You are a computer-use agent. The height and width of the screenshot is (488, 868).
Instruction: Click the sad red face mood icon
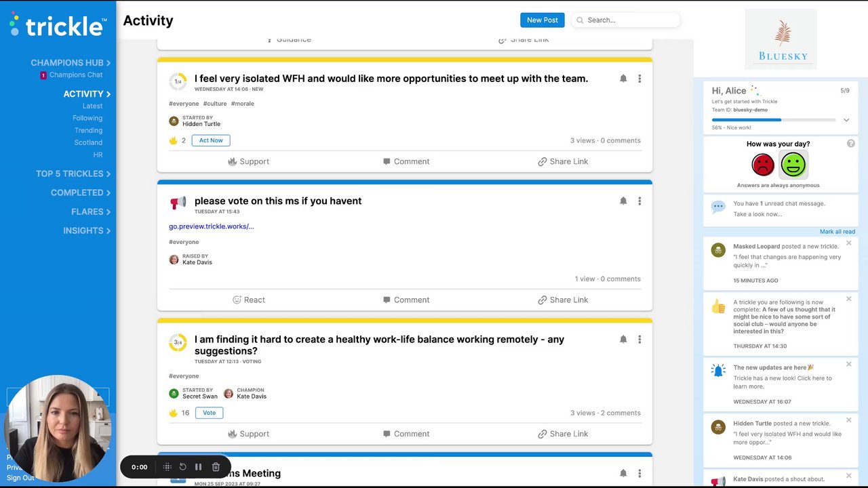[763, 165]
